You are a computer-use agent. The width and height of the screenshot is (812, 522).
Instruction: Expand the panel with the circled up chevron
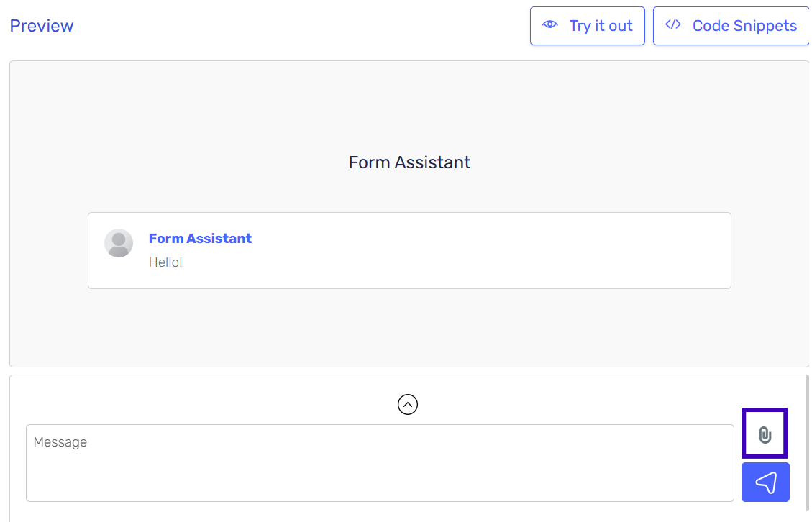point(408,405)
